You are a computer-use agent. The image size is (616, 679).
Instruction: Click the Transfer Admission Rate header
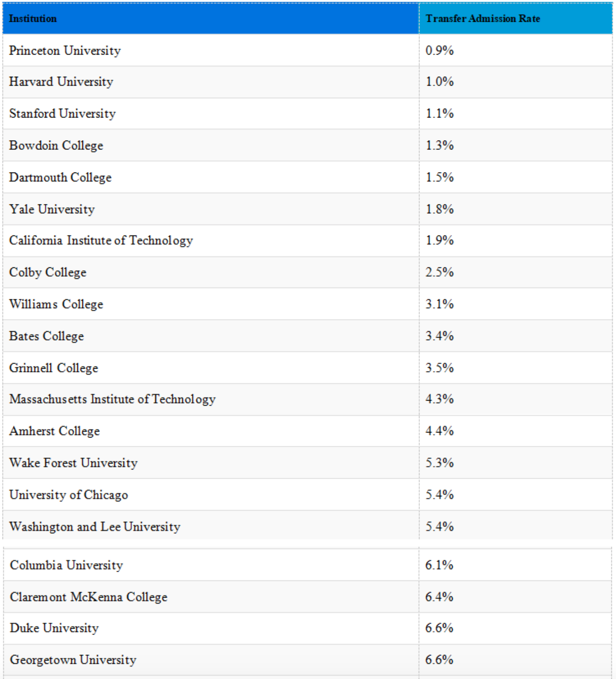click(x=482, y=19)
